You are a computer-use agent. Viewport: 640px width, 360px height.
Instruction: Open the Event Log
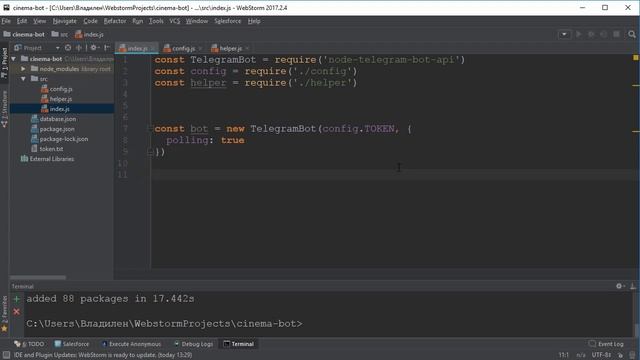click(x=606, y=344)
